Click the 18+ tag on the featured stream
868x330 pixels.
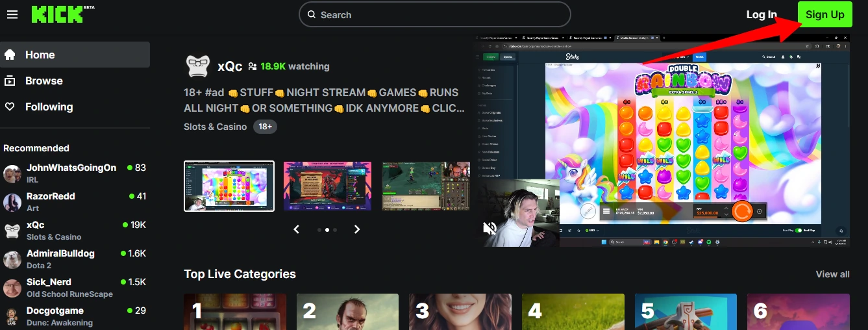265,127
